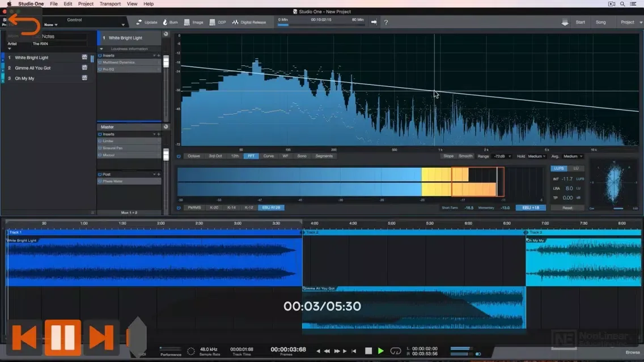
Task: Open the Master Inserts dropdown arrow
Action: (154, 134)
